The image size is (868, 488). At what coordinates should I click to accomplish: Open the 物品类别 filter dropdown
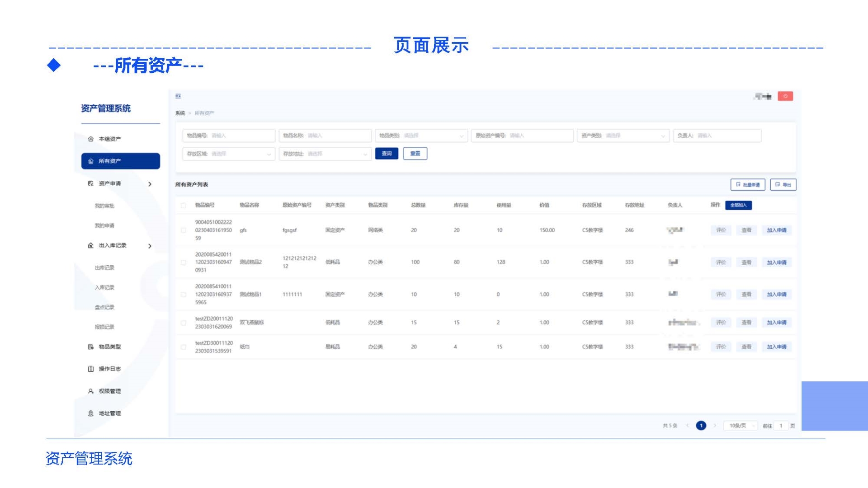[421, 136]
